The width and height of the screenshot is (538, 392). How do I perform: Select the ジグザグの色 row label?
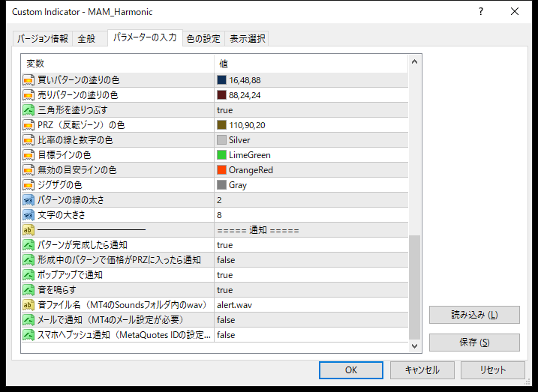[60, 185]
